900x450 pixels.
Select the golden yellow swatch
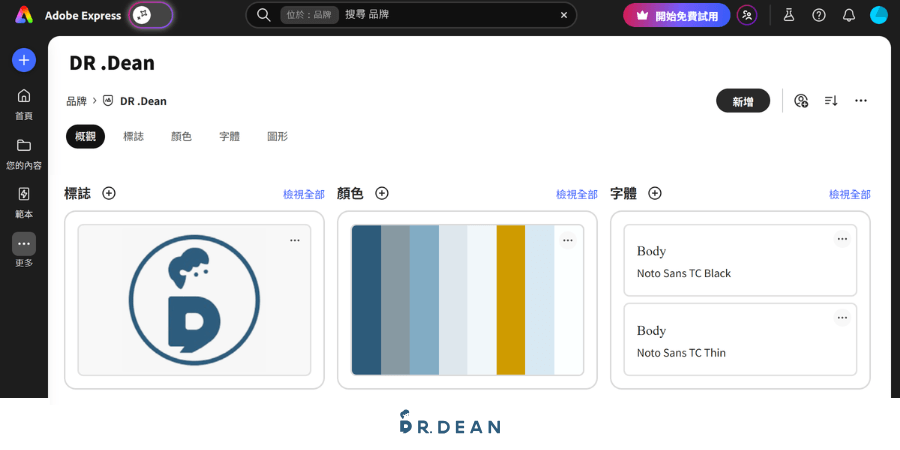tap(511, 300)
